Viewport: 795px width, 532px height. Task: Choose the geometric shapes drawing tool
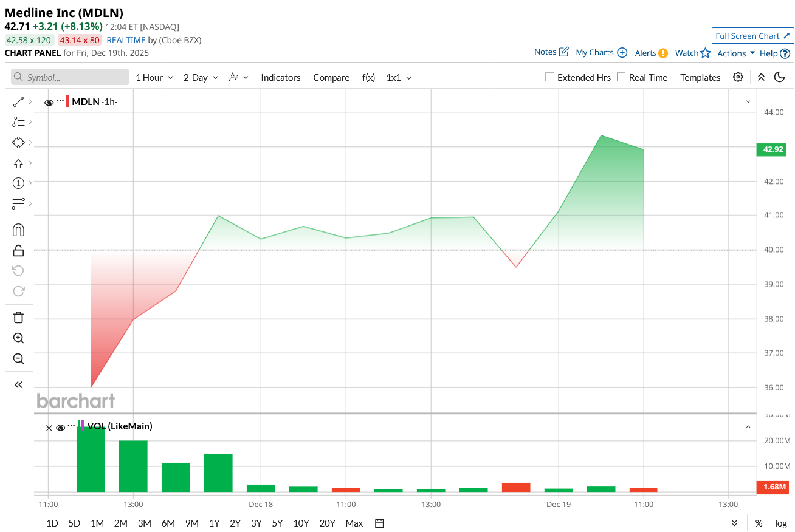click(x=18, y=143)
